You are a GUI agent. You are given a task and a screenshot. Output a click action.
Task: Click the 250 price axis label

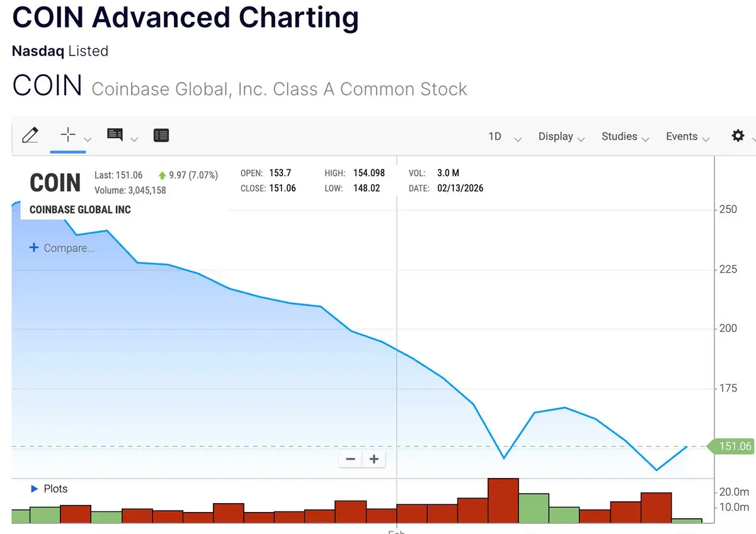tap(728, 209)
